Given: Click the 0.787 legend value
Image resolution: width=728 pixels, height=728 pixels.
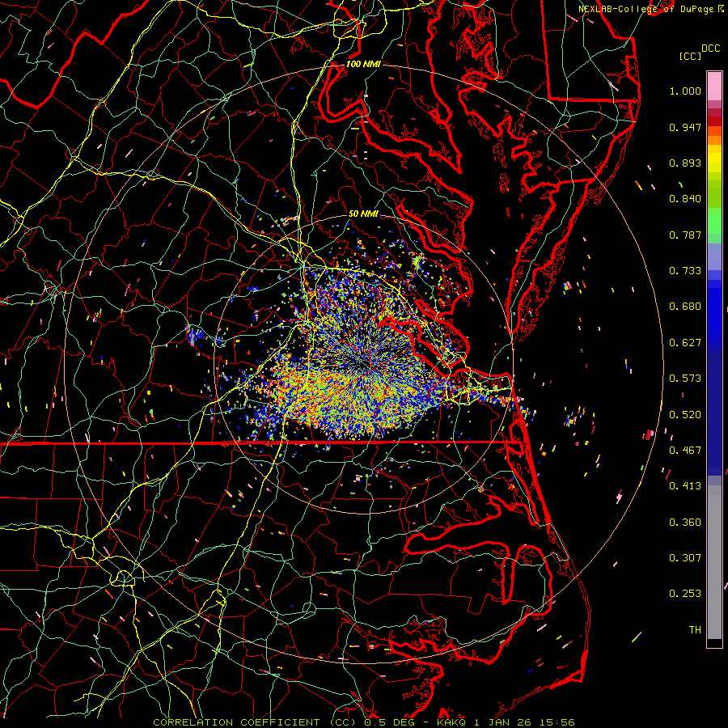Looking at the screenshot, I should point(685,235).
